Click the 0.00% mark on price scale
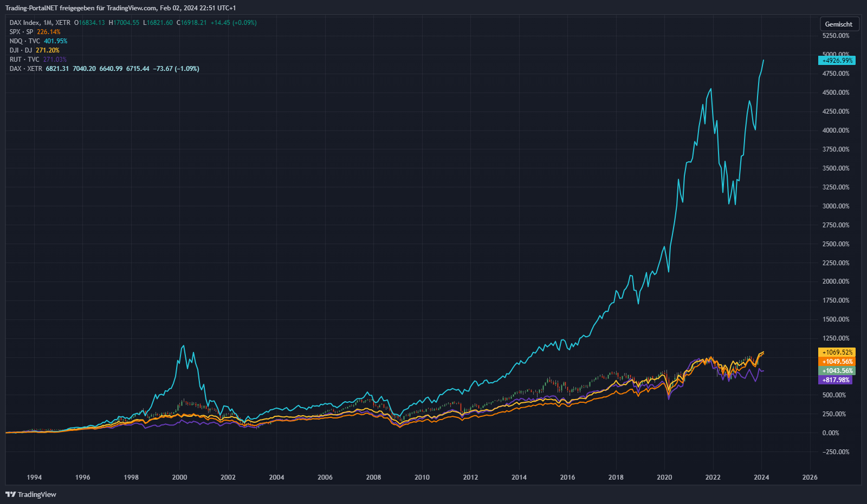 (830, 433)
